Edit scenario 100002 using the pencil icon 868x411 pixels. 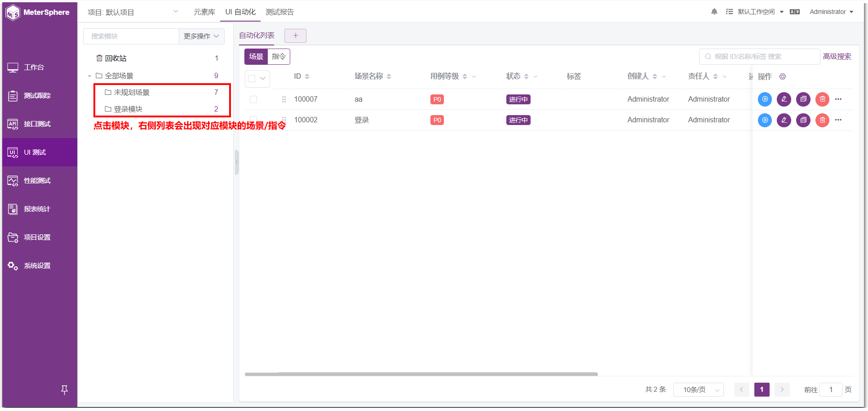pos(784,120)
